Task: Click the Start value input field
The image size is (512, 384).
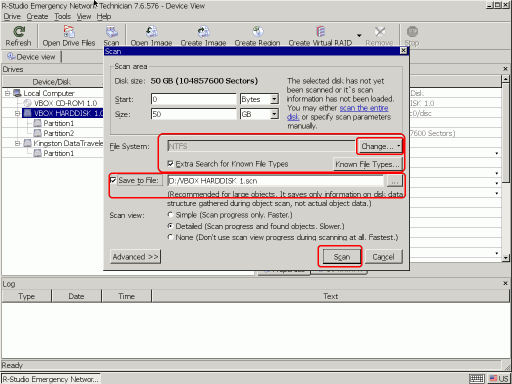Action: [194, 99]
